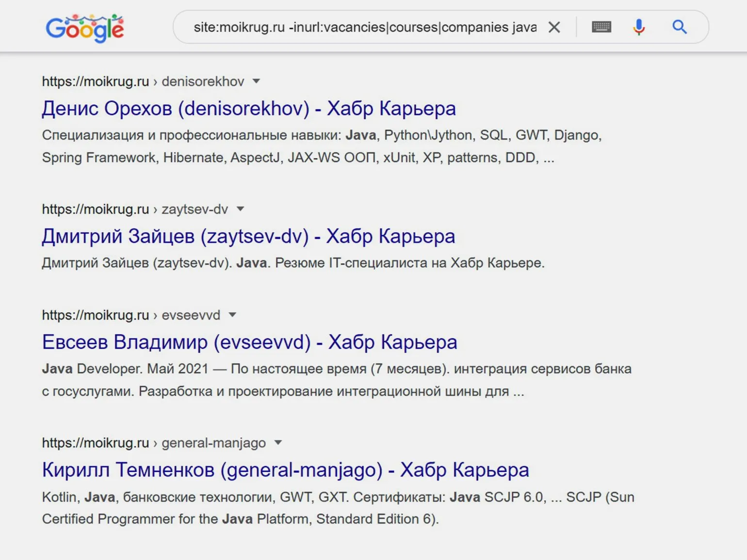Click the moikrug.ru › zaytsev-dv URL
747x560 pixels.
pos(135,209)
